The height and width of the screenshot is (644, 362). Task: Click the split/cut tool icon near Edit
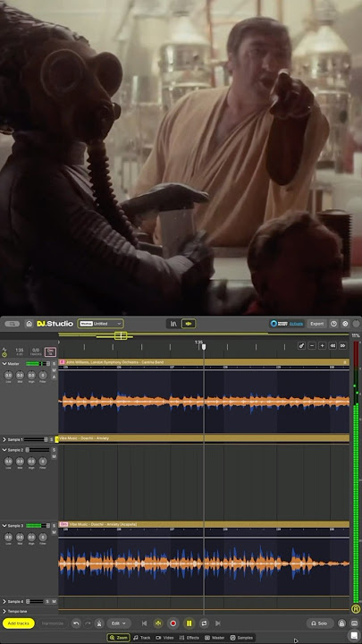tap(99, 623)
